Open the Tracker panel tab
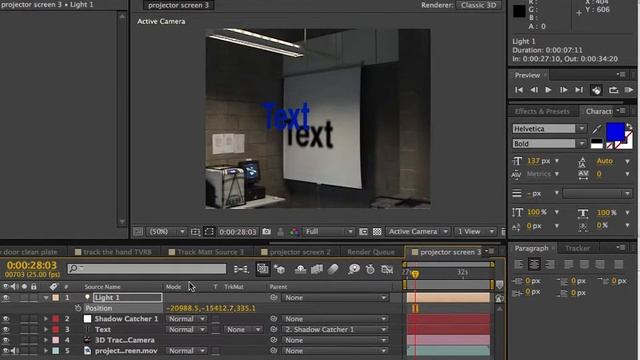Screen dimensions: 640x360 pos(577,248)
